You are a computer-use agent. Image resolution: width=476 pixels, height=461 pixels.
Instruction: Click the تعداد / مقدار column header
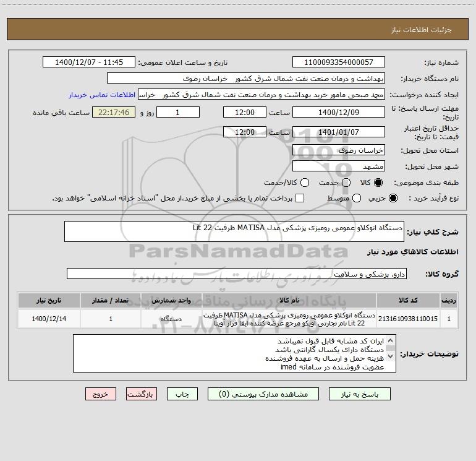(111, 300)
